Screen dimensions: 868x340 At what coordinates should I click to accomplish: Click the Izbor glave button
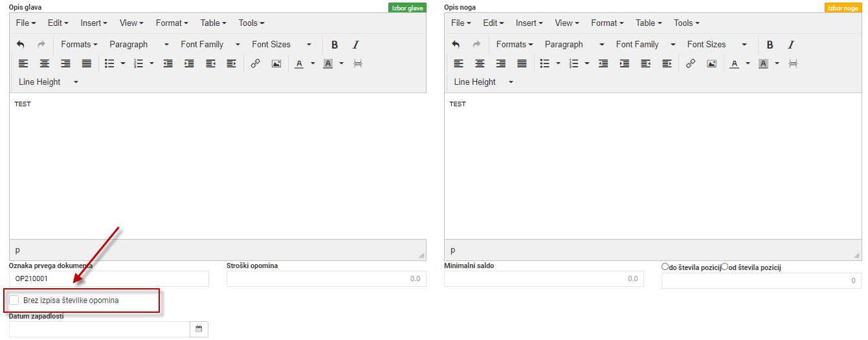(408, 8)
